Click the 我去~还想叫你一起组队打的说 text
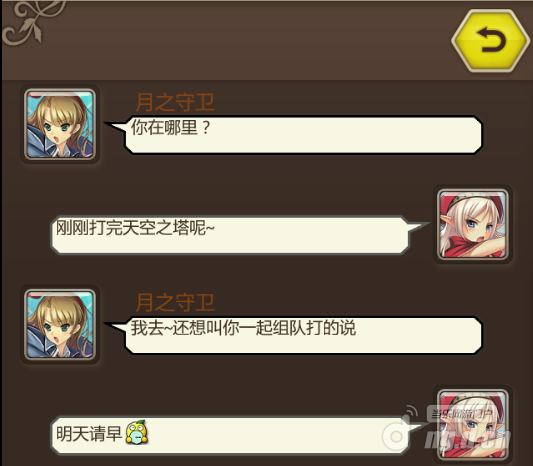Screen dimensions: 533x466 243,328
